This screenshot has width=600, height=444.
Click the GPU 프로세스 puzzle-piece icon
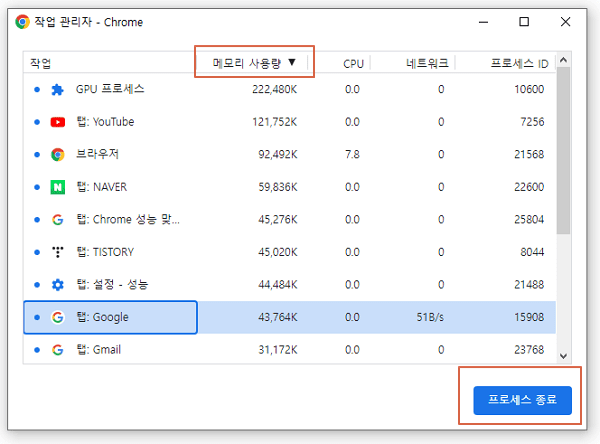click(x=57, y=90)
